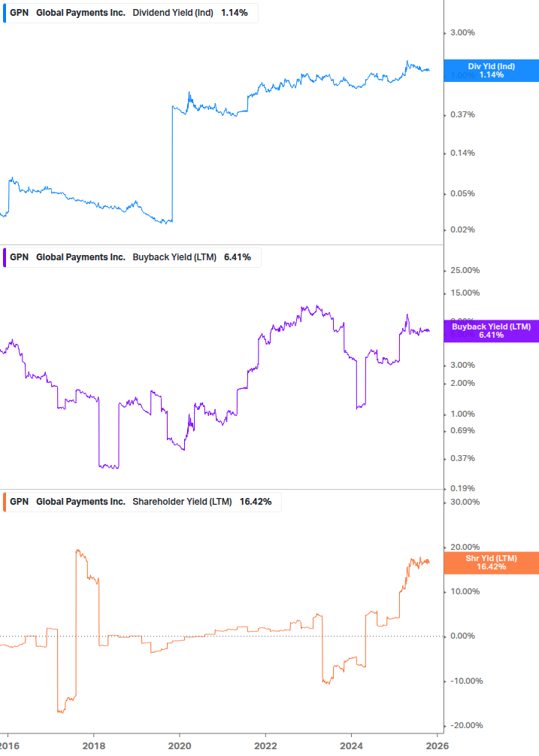539x756 pixels.
Task: Click the 2024 label on the time axis
Action: click(x=351, y=745)
